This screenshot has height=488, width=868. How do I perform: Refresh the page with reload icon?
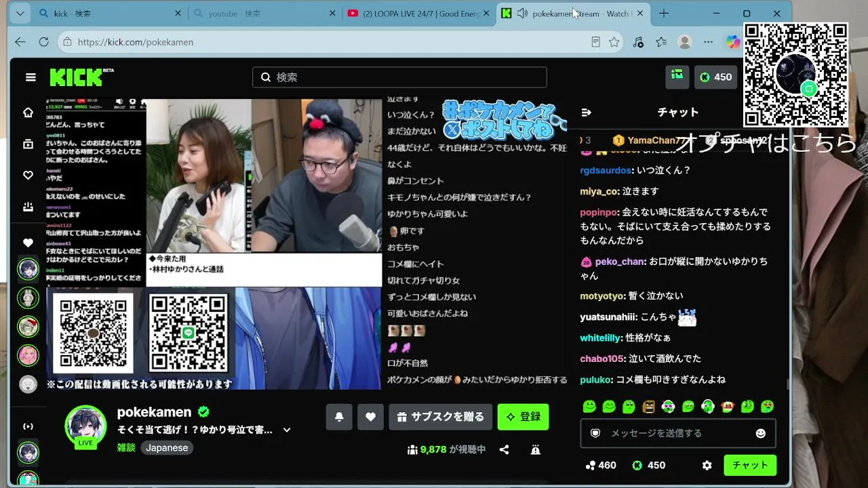click(x=44, y=42)
